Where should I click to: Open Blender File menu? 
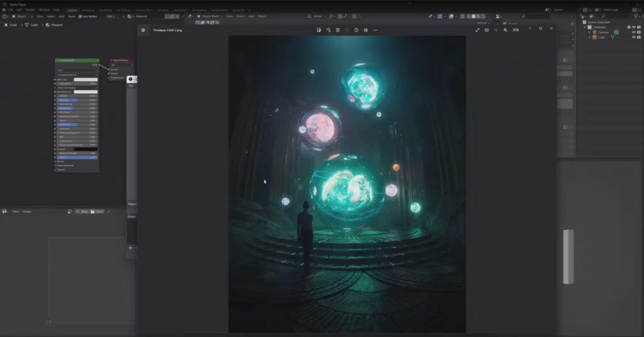pos(11,10)
